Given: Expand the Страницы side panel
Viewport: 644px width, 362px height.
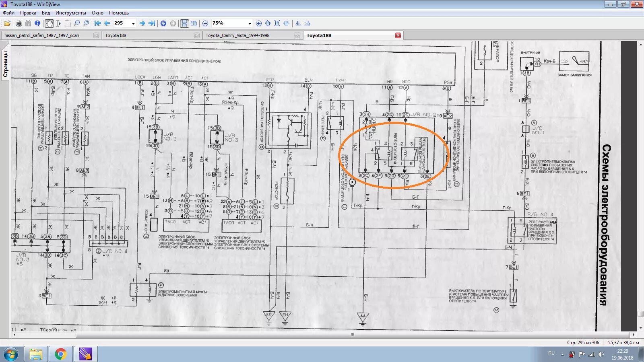Looking at the screenshot, I should [6, 64].
